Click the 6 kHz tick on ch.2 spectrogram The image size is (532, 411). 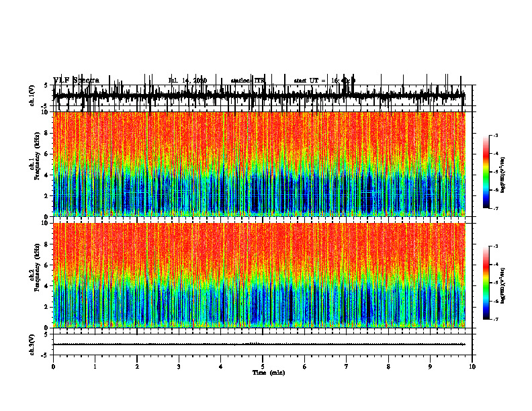point(46,265)
